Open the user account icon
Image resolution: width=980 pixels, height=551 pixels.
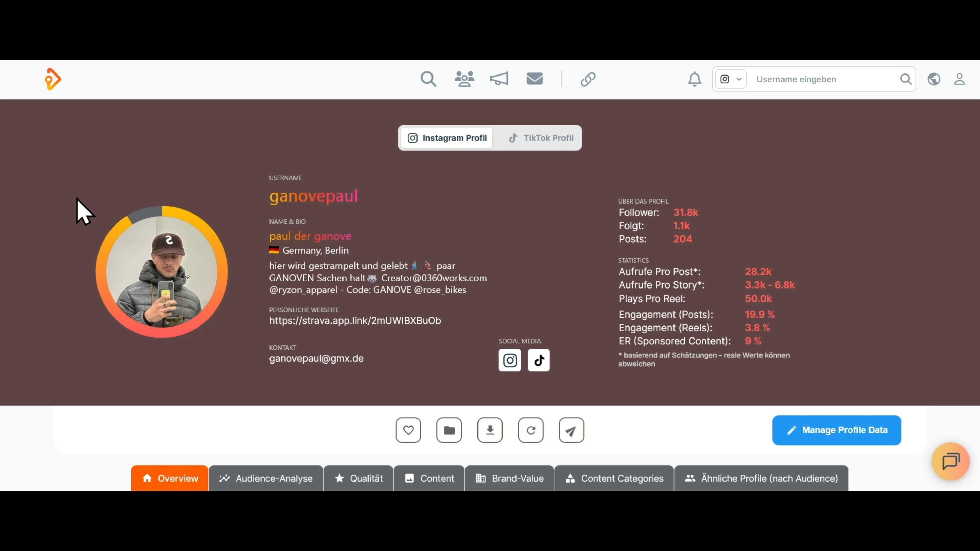click(960, 79)
